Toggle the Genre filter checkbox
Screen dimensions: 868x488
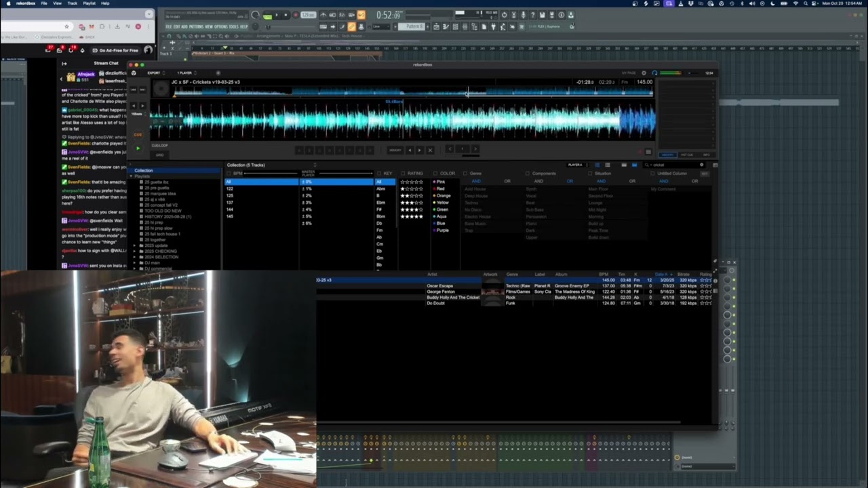[466, 174]
